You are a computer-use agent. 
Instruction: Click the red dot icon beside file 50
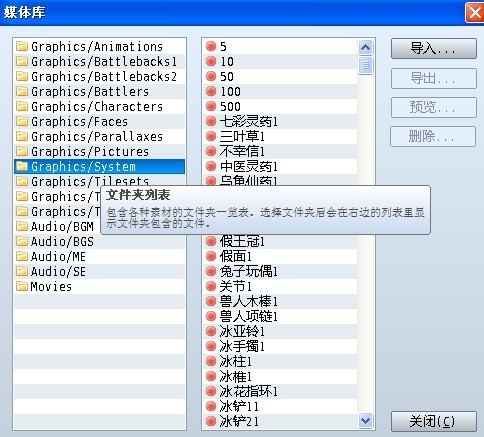(211, 76)
